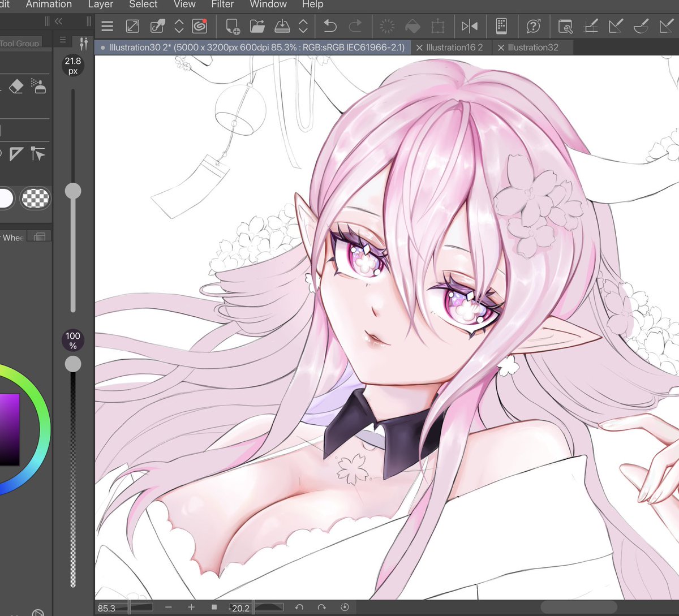Image resolution: width=679 pixels, height=616 pixels.
Task: Click the Clear (delete) spinner icon
Action: (388, 26)
